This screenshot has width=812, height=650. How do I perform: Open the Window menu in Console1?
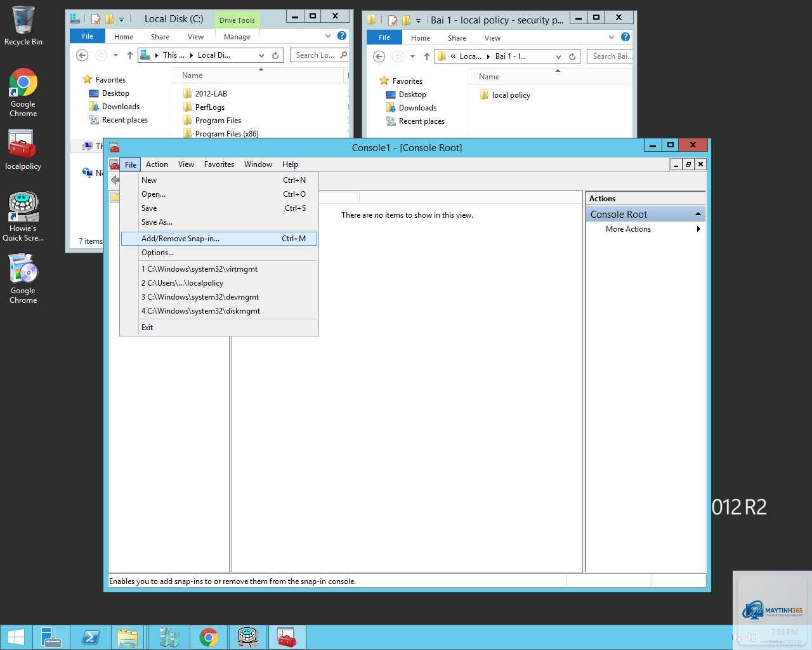[258, 164]
